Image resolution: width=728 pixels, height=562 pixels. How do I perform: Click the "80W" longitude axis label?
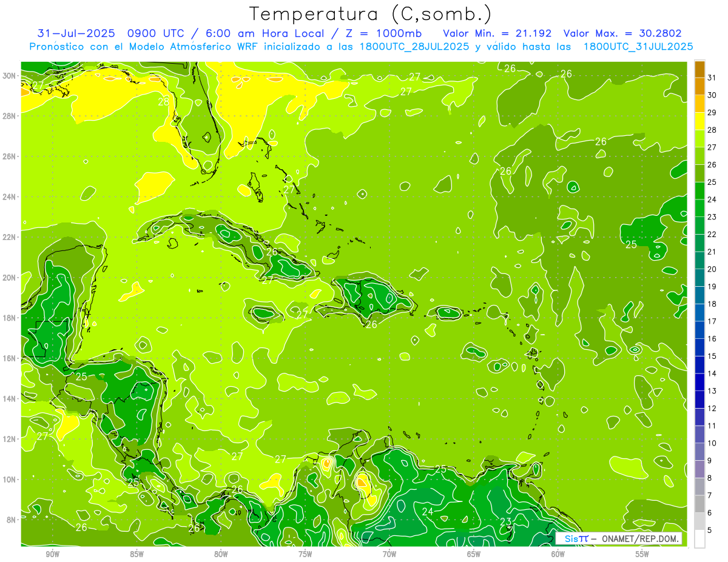(221, 554)
